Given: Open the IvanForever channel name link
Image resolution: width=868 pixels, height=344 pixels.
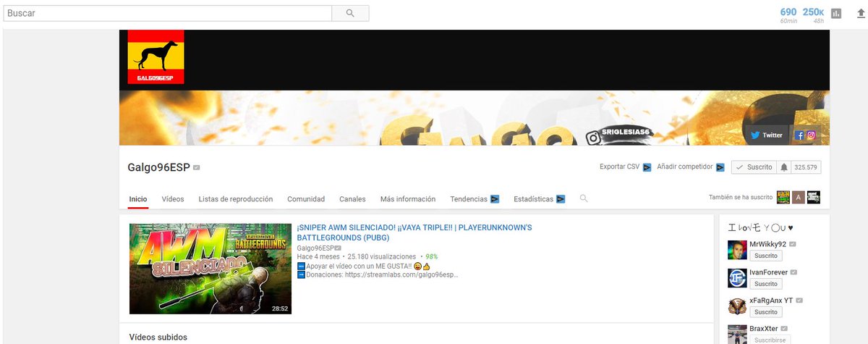Looking at the screenshot, I should click(x=768, y=272).
